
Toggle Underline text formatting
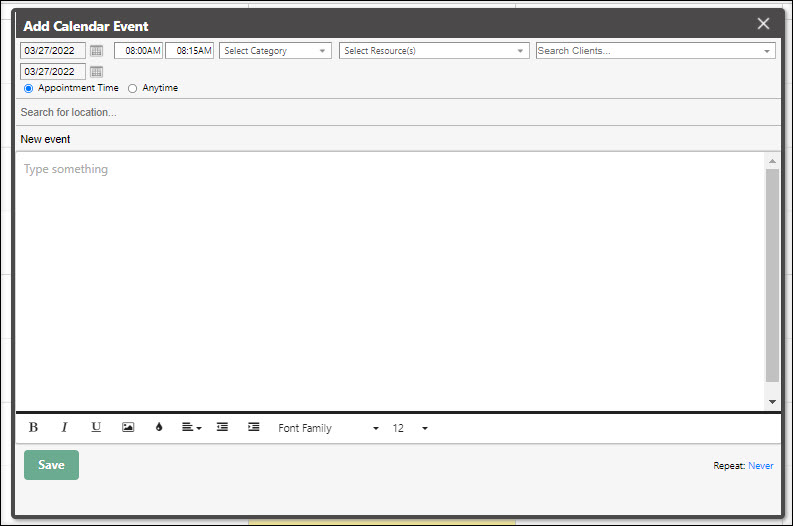(x=96, y=427)
